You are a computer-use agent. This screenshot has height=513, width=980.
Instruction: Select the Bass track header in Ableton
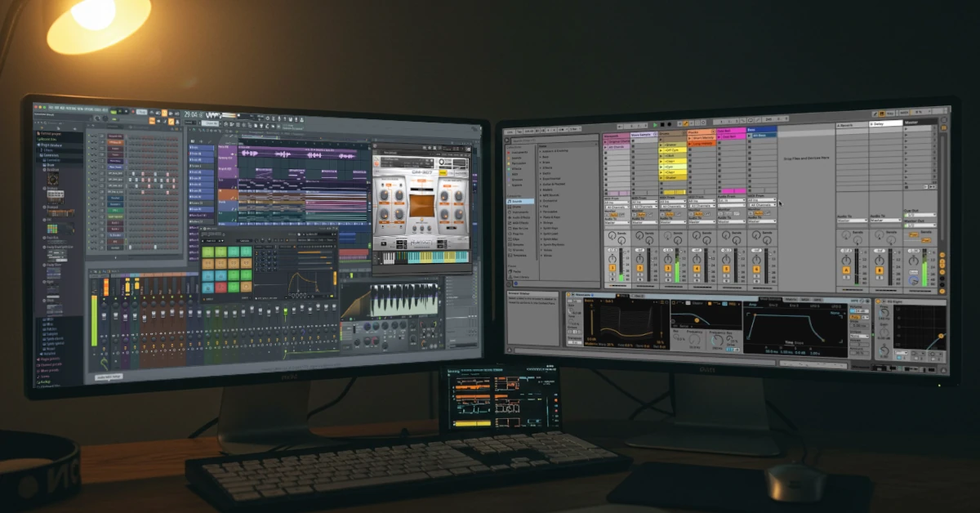pyautogui.click(x=761, y=129)
